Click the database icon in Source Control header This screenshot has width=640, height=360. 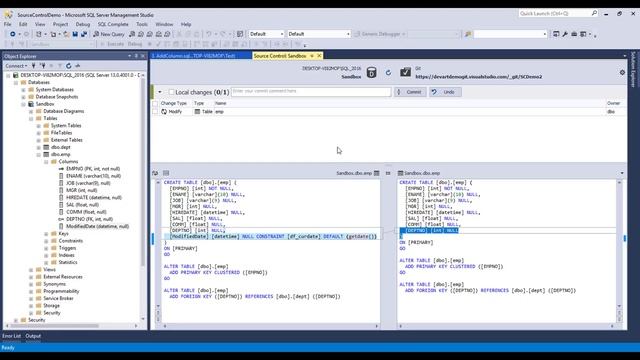point(371,73)
